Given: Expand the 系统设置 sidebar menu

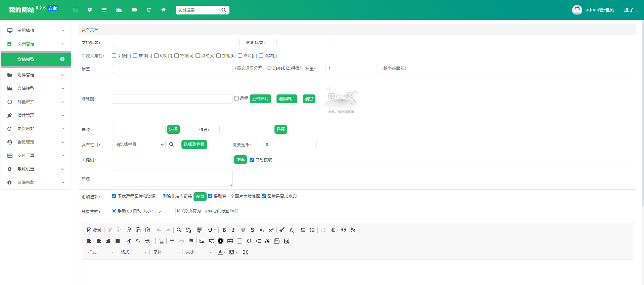Looking at the screenshot, I should [x=36, y=169].
